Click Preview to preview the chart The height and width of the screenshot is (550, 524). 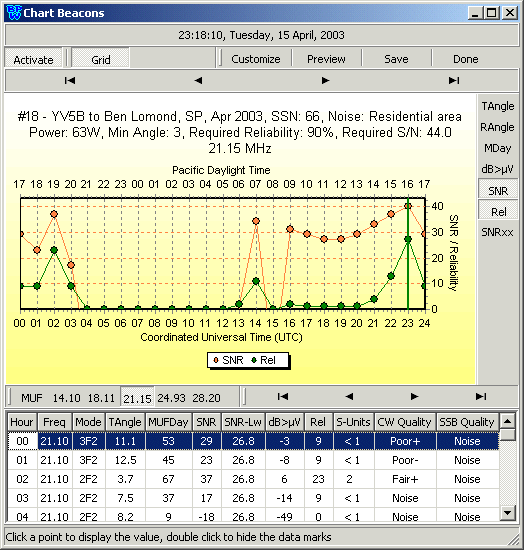click(x=326, y=59)
